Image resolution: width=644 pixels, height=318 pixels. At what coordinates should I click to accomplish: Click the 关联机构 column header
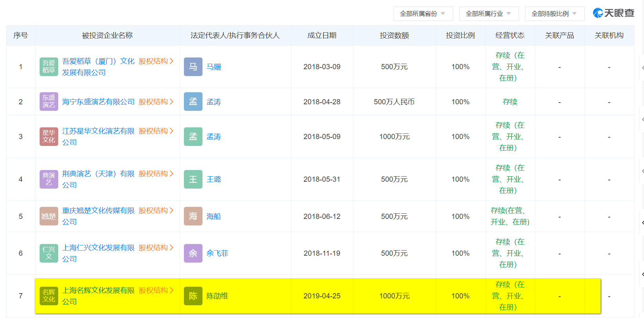click(x=609, y=35)
